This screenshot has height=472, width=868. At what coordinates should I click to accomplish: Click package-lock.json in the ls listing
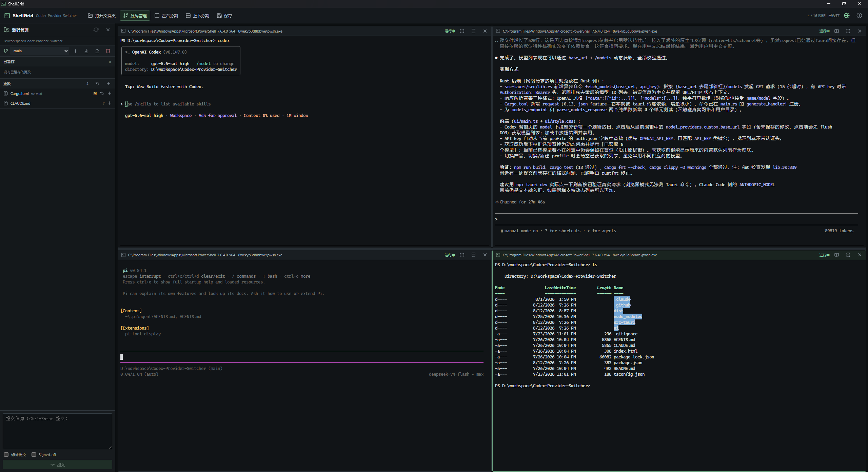[634, 357]
